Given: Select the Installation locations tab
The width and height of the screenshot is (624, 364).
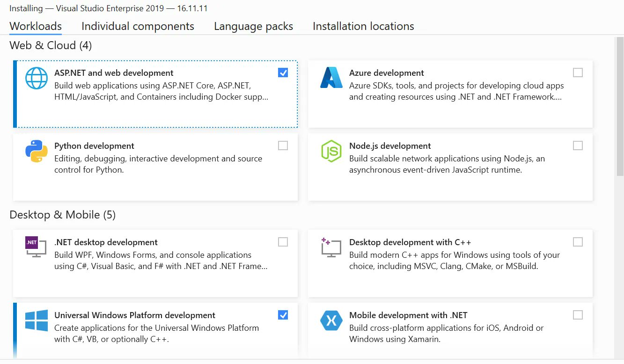Looking at the screenshot, I should pos(363,26).
